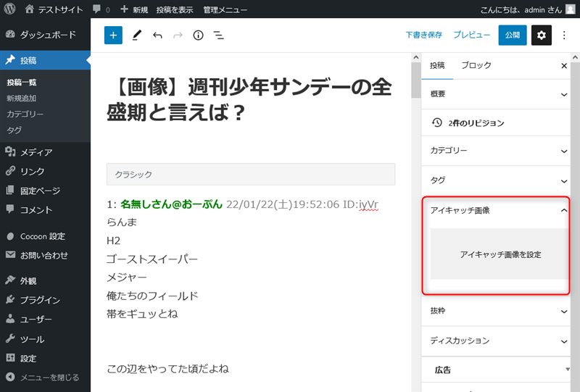Open ユーザー menu item
The image size is (580, 392).
(x=45, y=319)
